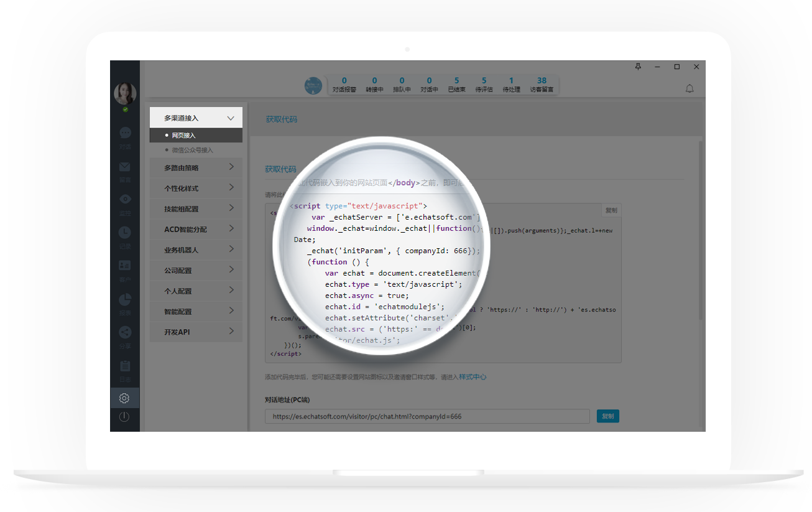The height and width of the screenshot is (512, 812).
Task: Click the closing </script> tag line
Action: [x=286, y=353]
